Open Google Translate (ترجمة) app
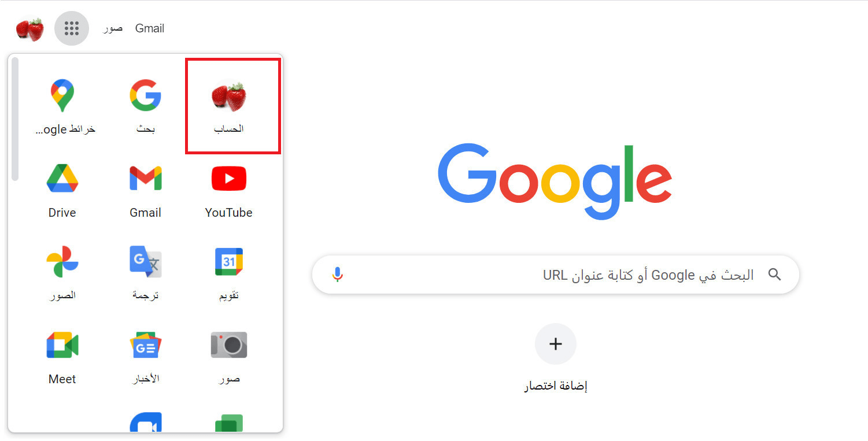868x441 pixels. point(145,273)
